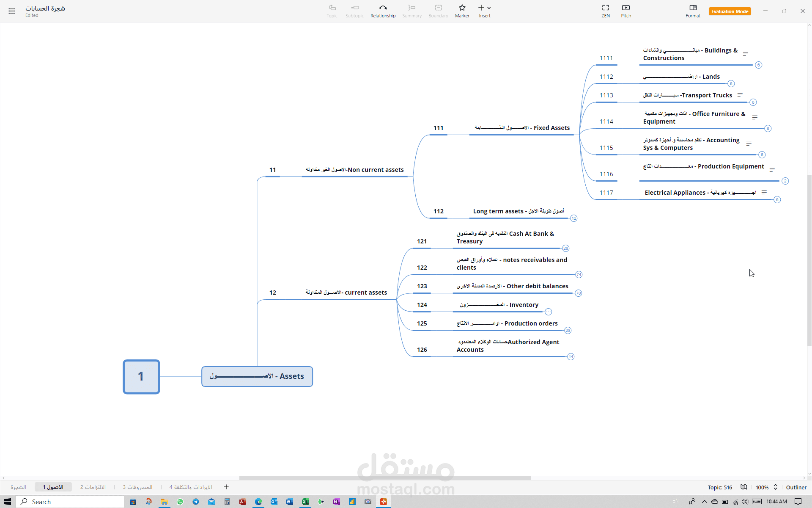The height and width of the screenshot is (508, 812).
Task: Open the hamburger main menu
Action: 12,11
